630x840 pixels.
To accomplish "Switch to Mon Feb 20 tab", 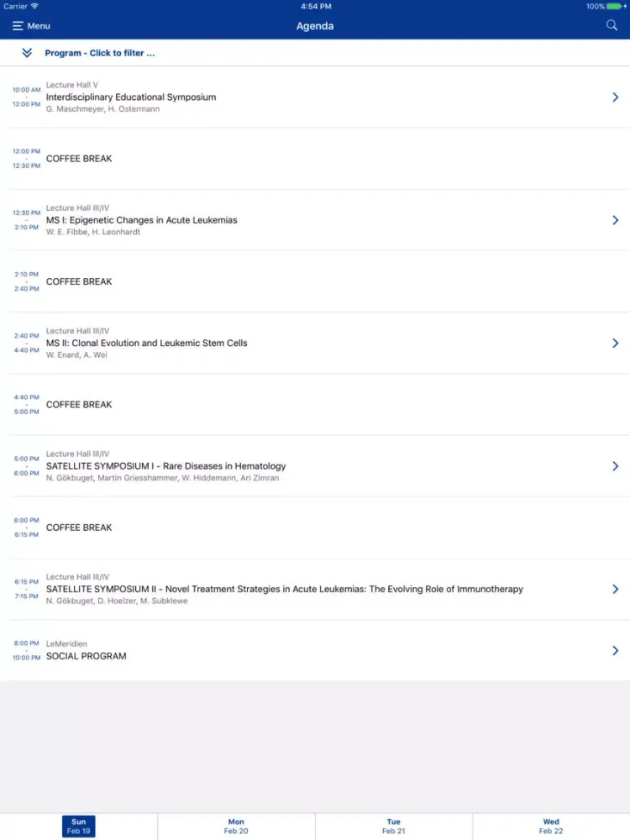I will [x=236, y=827].
